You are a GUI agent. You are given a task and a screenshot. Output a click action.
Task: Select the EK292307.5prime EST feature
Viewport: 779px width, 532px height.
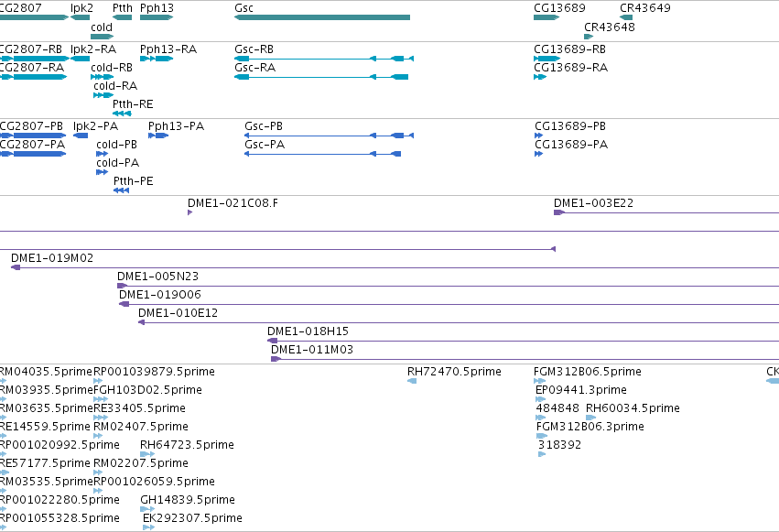click(x=149, y=527)
